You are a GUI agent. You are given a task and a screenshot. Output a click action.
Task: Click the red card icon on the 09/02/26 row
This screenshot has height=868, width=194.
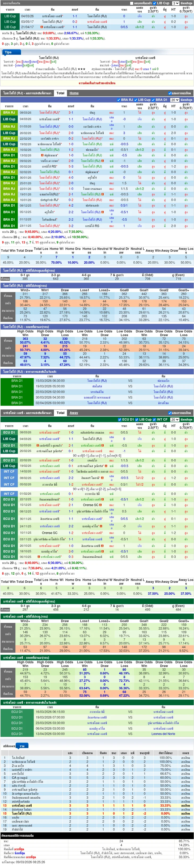[103, 161]
